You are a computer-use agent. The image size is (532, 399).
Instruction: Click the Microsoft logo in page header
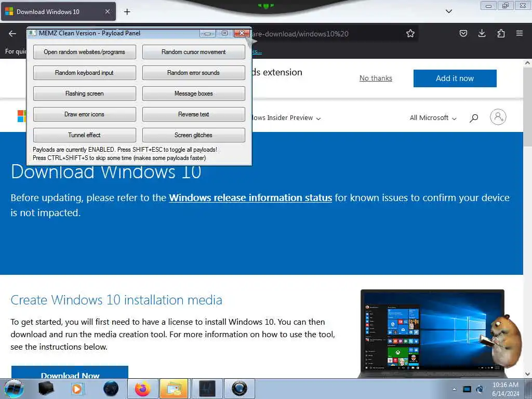click(x=22, y=116)
